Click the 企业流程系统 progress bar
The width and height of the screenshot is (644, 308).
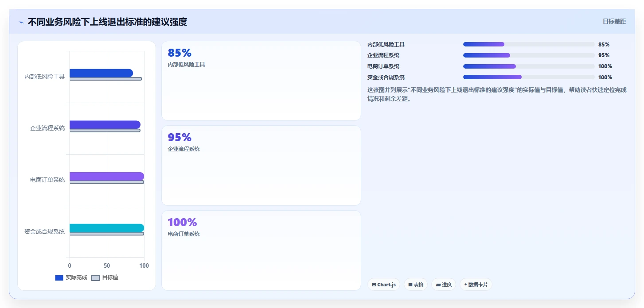[529, 55]
